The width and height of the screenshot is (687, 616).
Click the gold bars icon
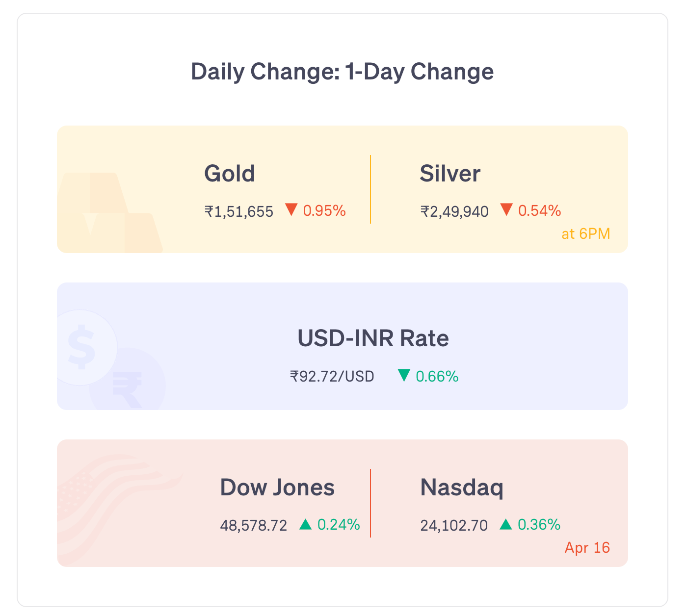(x=108, y=213)
